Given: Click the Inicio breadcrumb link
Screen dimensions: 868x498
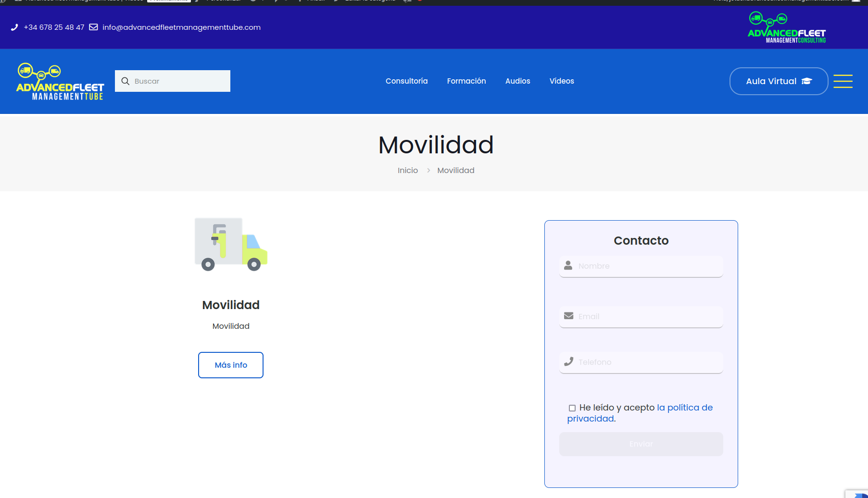Looking at the screenshot, I should coord(407,171).
